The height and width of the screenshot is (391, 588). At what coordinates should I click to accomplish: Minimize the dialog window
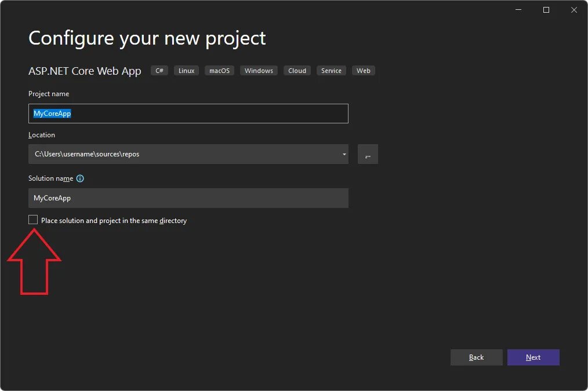(x=518, y=10)
